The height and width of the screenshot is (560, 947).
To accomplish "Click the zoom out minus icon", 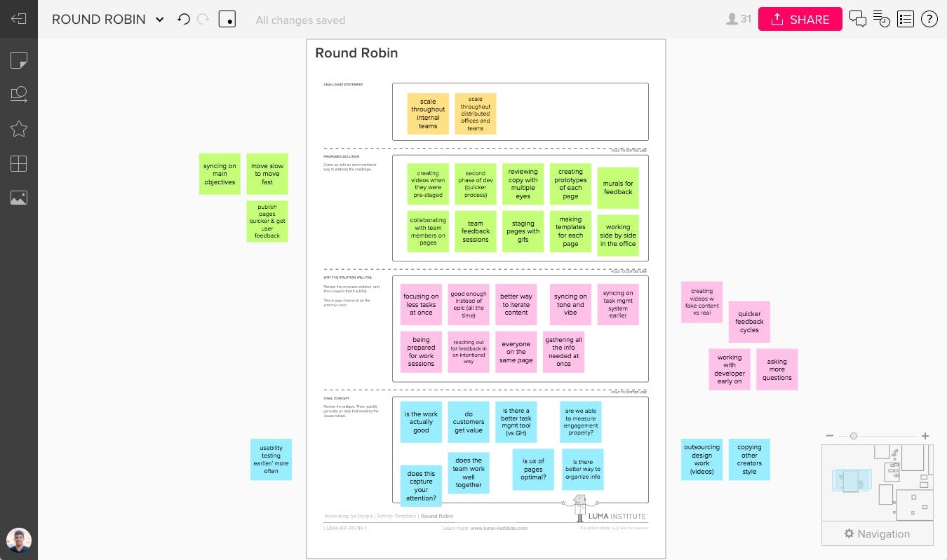I will tap(830, 436).
